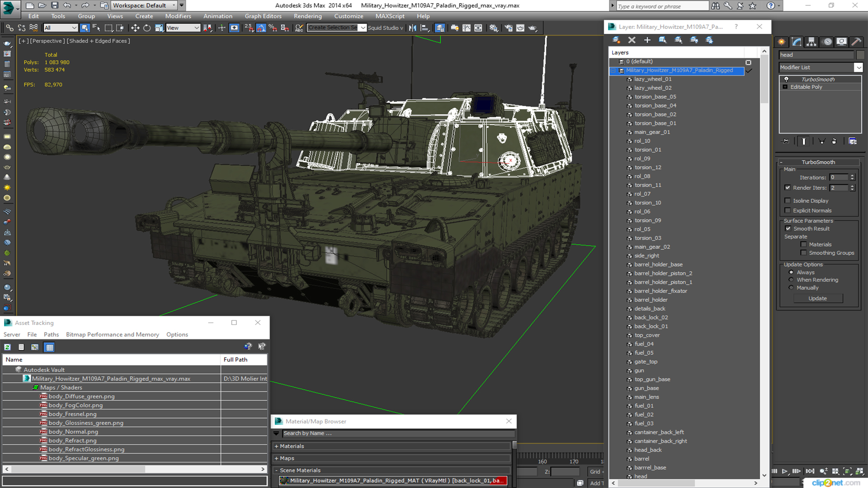Toggle the Percent Snap icon
868x488 pixels.
(273, 28)
